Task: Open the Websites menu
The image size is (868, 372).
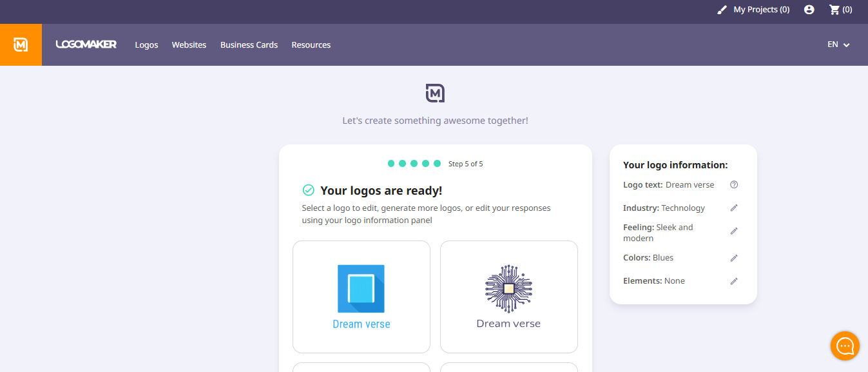Action: click(189, 44)
